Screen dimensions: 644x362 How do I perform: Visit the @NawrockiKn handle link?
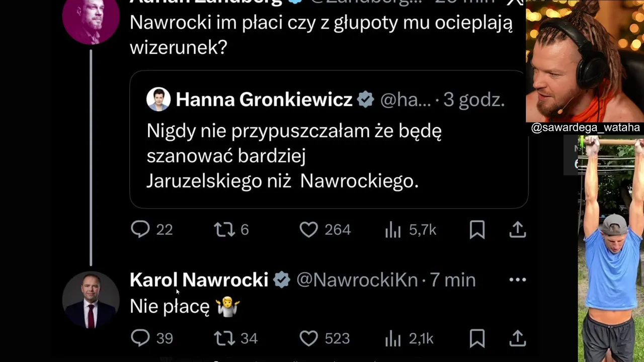(357, 280)
